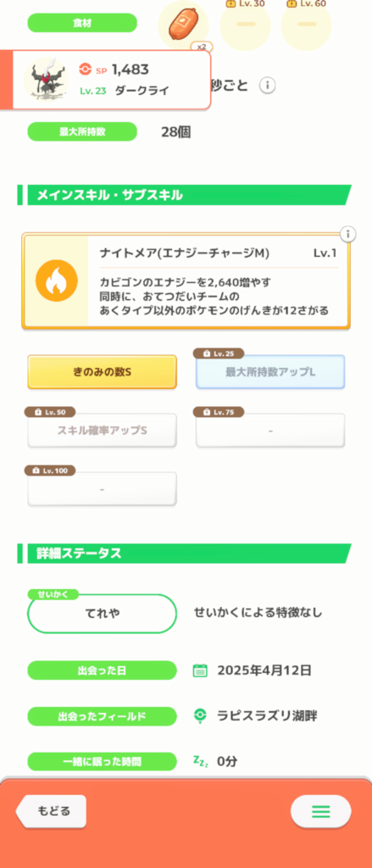
Task: Tap the location pin by ラピスラズリ湖畔
Action: coord(200,715)
